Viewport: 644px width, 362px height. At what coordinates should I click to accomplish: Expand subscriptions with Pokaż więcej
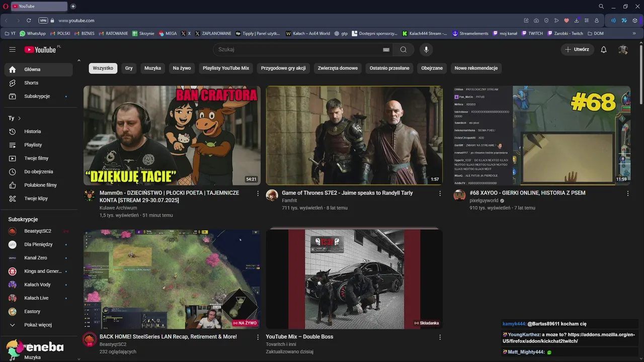coord(38,325)
